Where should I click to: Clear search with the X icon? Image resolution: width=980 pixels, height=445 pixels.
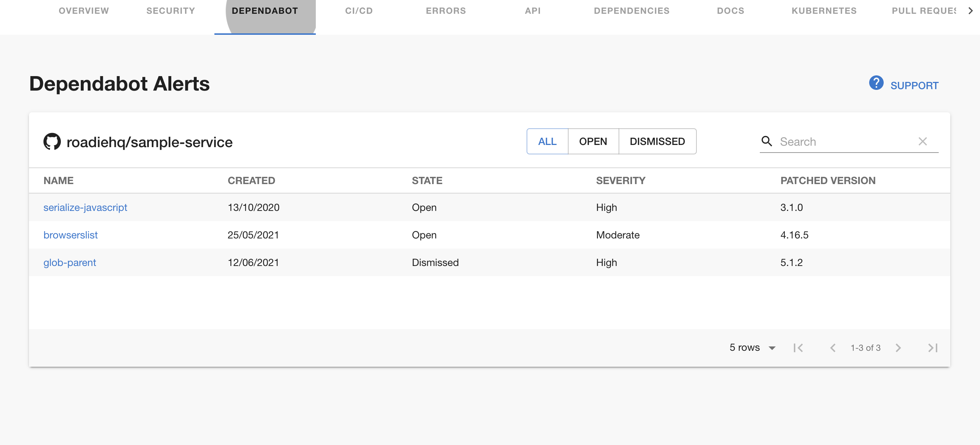[x=922, y=142]
